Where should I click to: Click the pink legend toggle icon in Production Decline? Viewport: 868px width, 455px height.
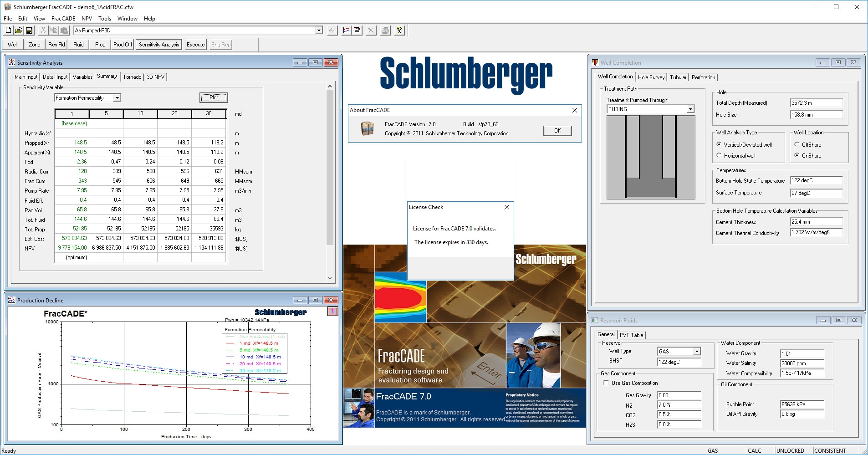tap(332, 312)
